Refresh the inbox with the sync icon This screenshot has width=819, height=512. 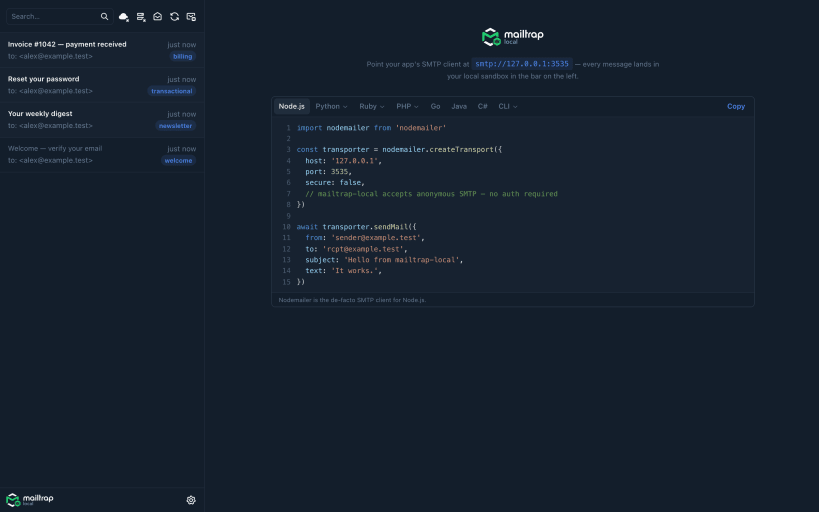[174, 17]
